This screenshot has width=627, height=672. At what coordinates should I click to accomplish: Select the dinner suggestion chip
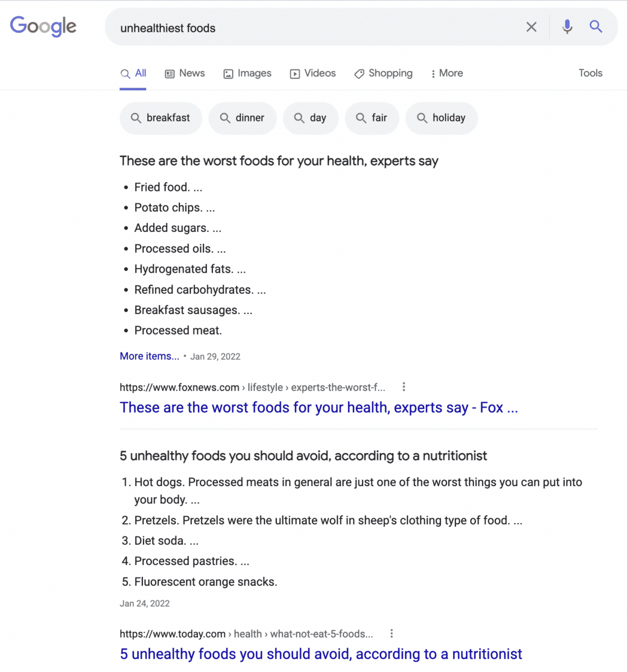point(243,118)
